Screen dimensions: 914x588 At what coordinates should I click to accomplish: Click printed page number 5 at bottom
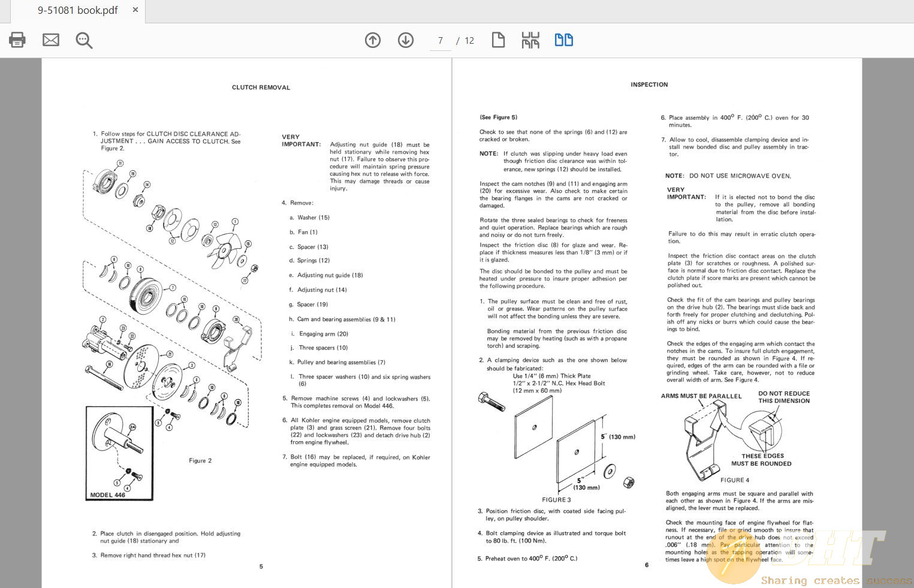click(x=261, y=566)
